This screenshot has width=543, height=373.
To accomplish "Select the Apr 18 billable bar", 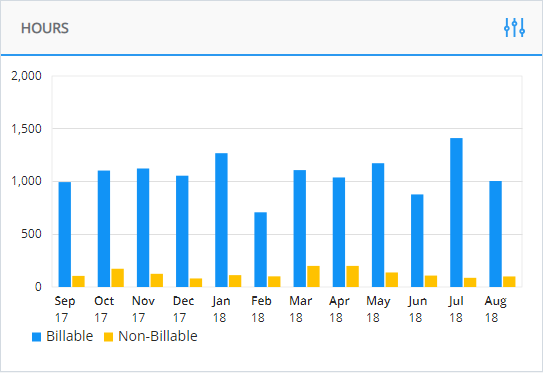I will click(339, 232).
